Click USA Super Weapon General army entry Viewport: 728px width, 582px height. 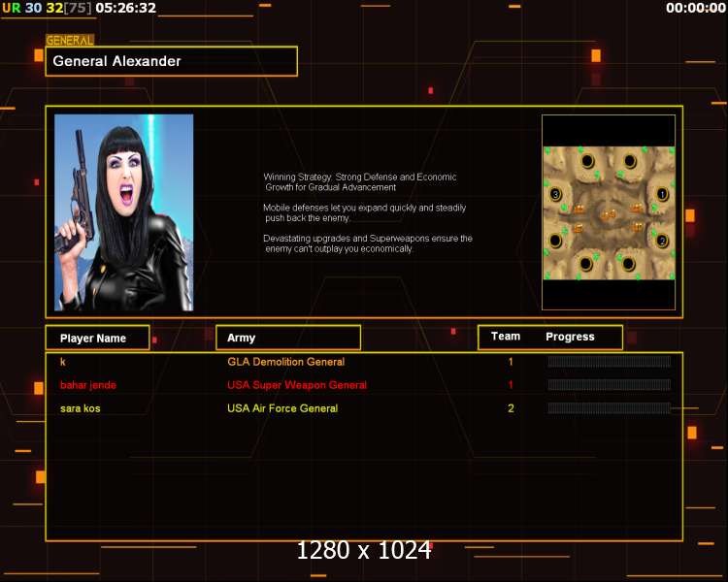(297, 385)
